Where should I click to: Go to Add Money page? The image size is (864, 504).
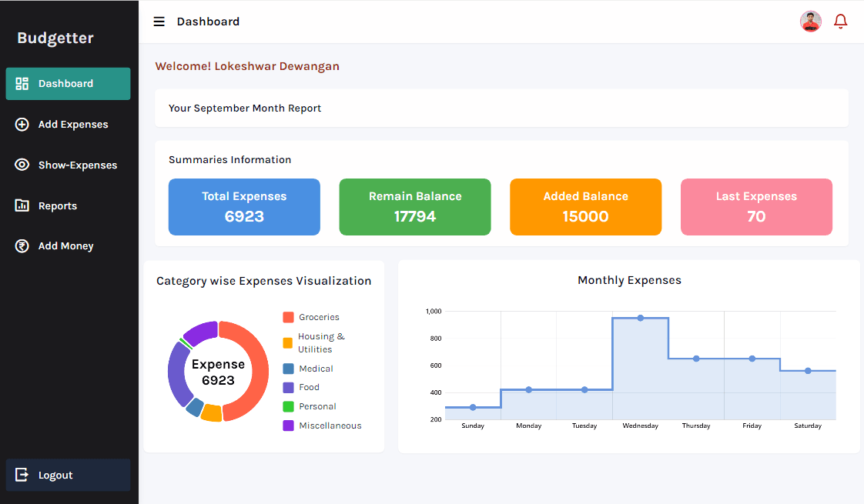pyautogui.click(x=65, y=246)
